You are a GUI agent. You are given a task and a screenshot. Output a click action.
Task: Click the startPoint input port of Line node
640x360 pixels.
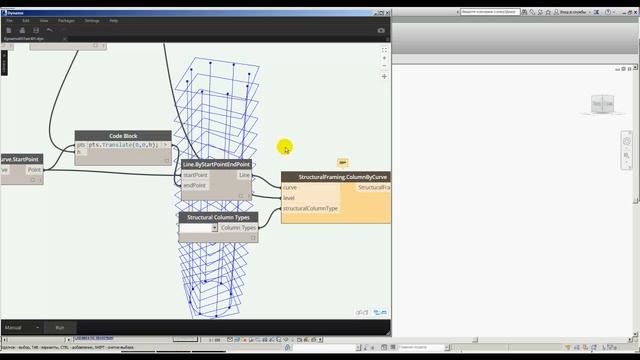click(x=195, y=175)
